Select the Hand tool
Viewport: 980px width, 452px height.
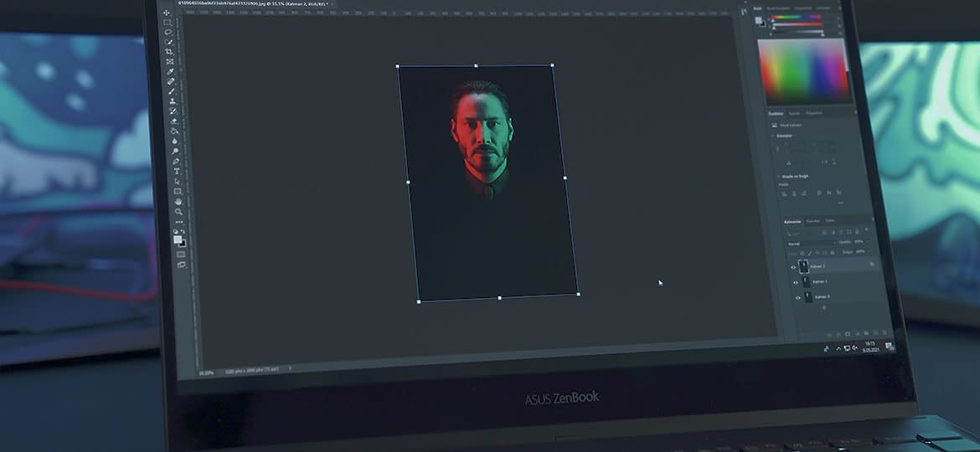(x=178, y=201)
